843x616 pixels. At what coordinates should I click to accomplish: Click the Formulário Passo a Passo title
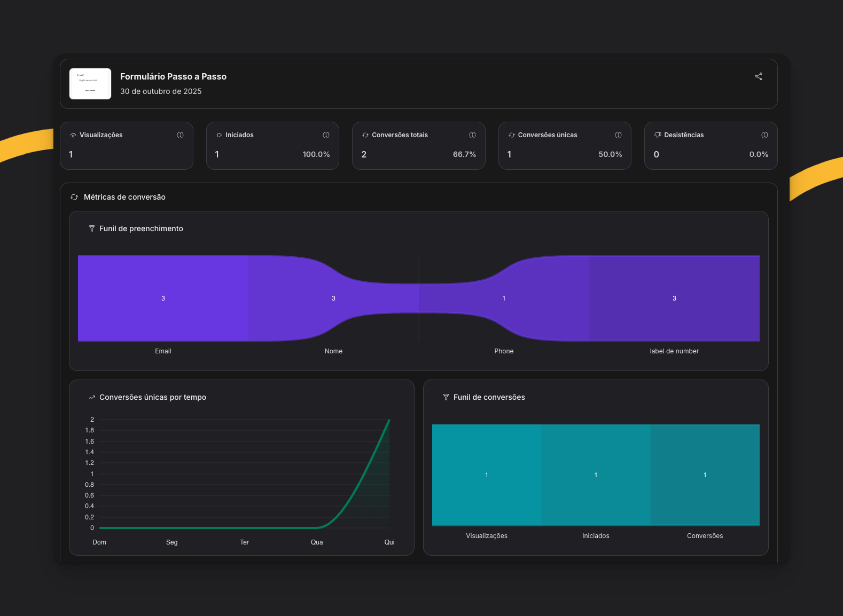[173, 76]
